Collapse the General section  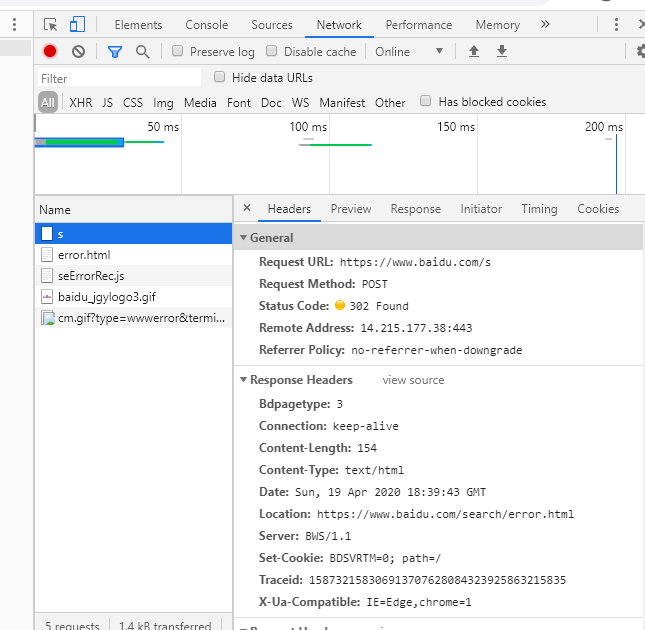pyautogui.click(x=243, y=238)
